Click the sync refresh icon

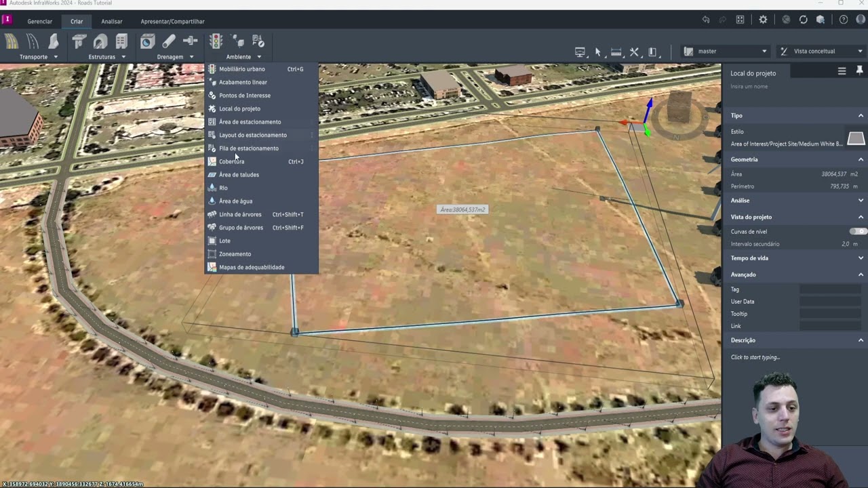(x=804, y=20)
